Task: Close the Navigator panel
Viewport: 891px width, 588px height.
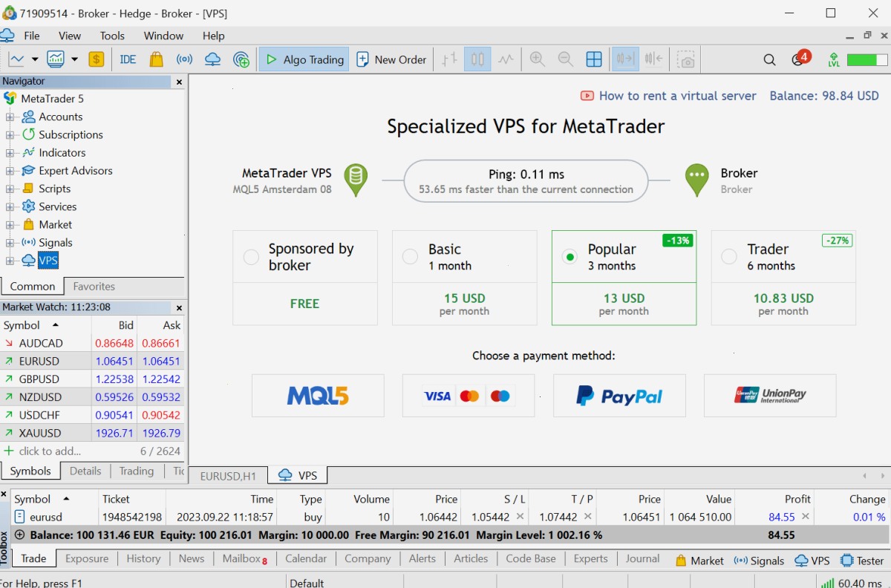Action: [x=179, y=82]
